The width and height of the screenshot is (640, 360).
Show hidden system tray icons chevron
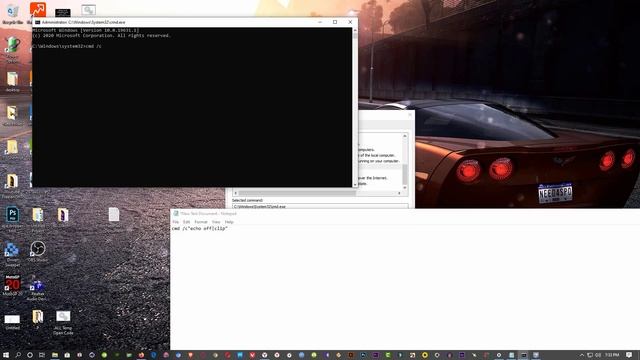tap(582, 356)
